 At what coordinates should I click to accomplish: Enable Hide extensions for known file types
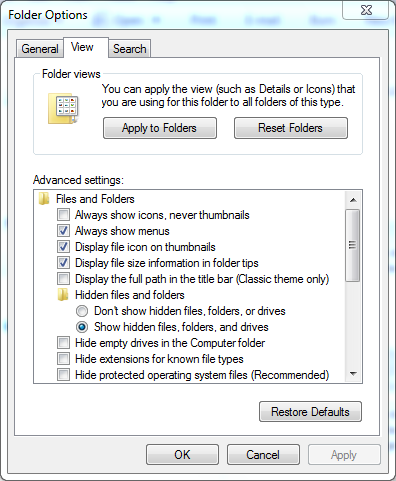(63, 359)
